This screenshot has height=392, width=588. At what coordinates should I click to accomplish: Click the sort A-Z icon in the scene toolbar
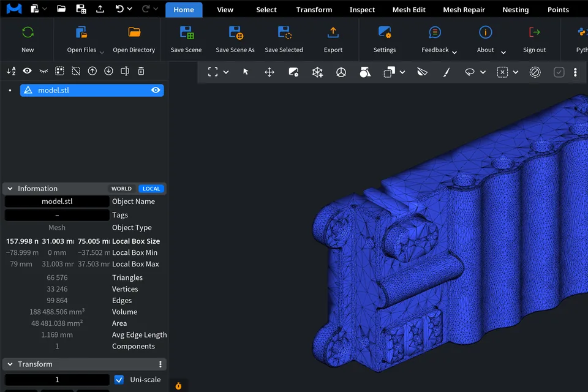click(11, 71)
